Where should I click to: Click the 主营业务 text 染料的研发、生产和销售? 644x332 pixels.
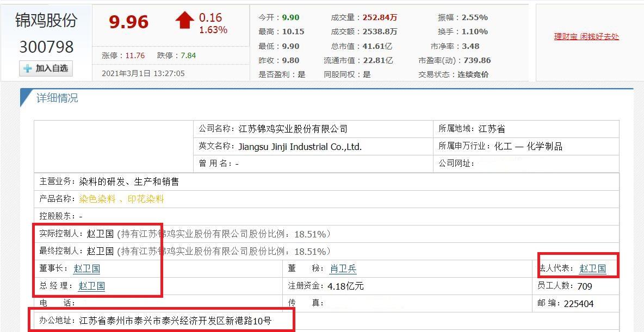tap(129, 181)
